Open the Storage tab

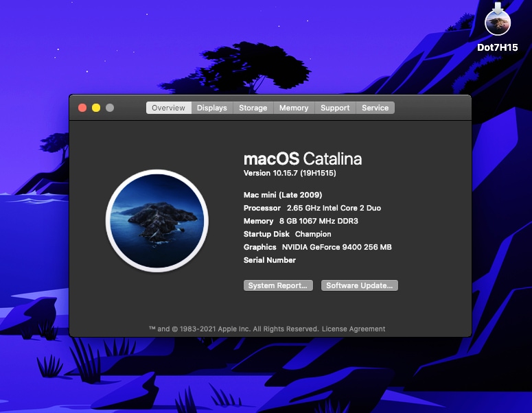[x=253, y=108]
